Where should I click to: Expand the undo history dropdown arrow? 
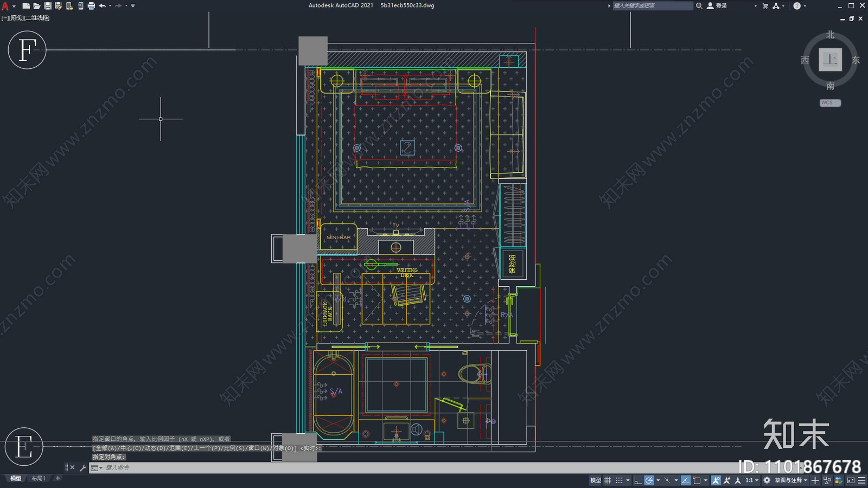(x=110, y=5)
